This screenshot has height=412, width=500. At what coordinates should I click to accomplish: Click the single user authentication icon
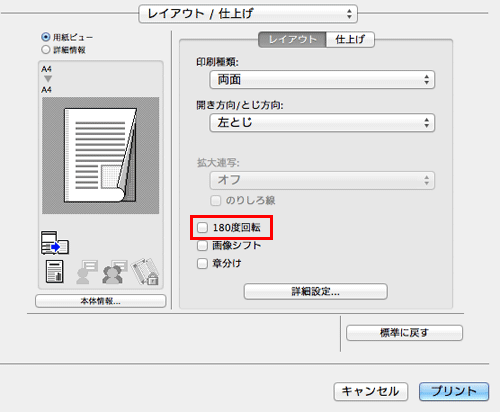click(87, 272)
